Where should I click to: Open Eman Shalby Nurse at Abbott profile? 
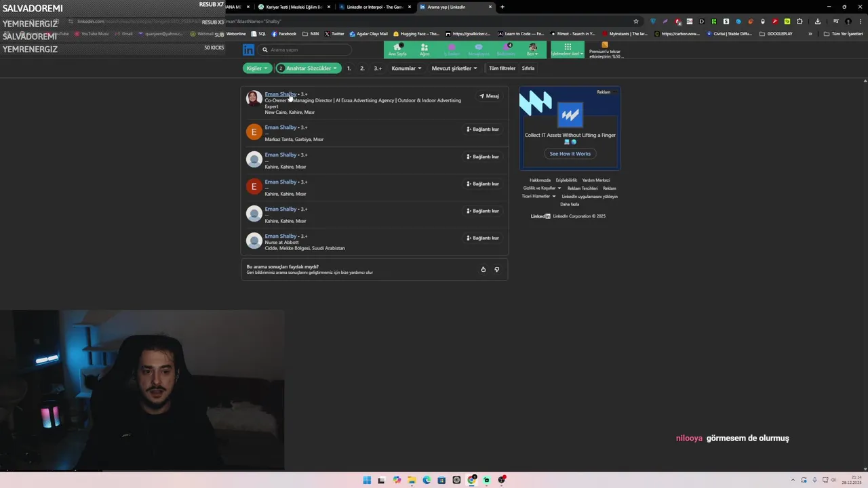point(281,236)
